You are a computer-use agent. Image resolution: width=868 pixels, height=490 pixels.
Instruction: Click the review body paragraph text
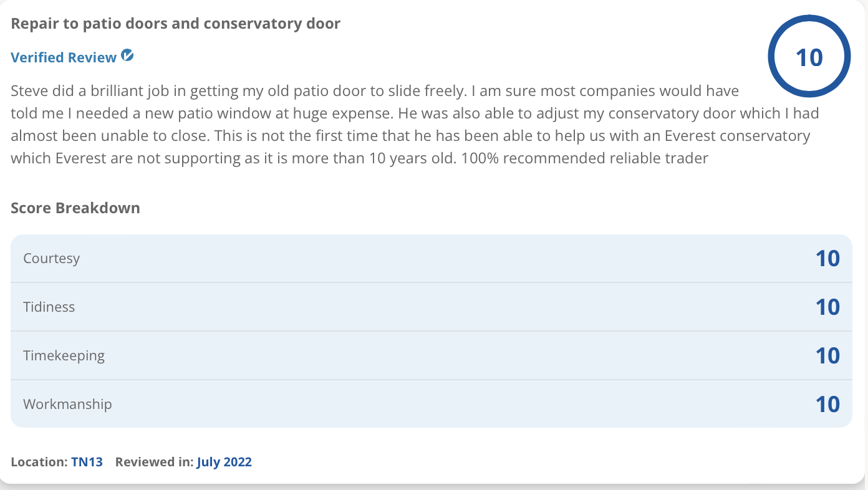415,125
